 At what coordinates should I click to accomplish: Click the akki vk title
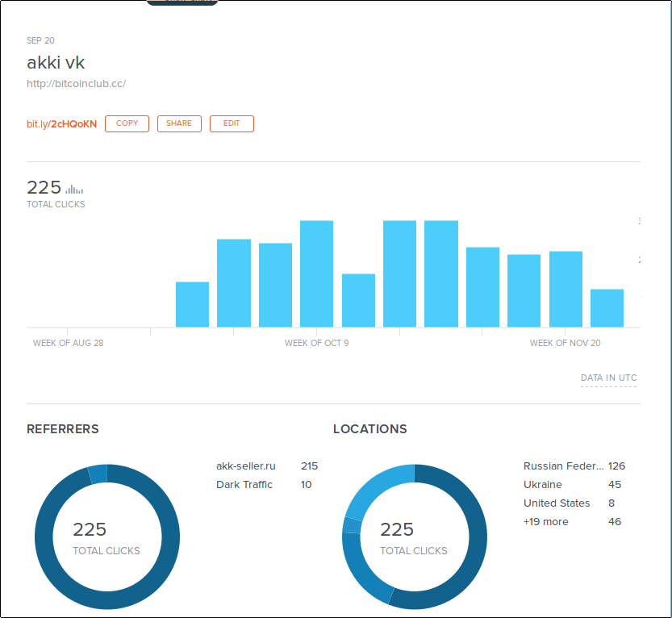pyautogui.click(x=56, y=63)
